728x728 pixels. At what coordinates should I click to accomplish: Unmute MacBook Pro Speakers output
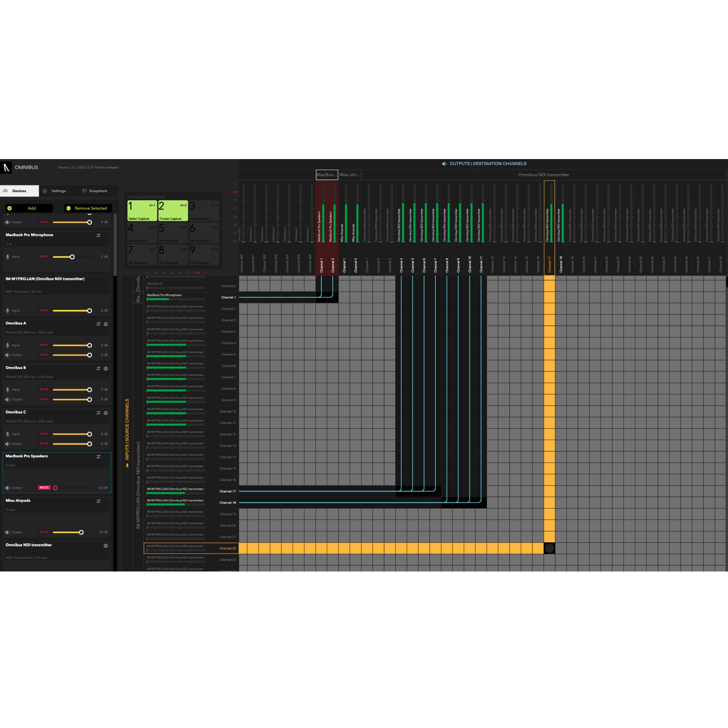[x=44, y=488]
